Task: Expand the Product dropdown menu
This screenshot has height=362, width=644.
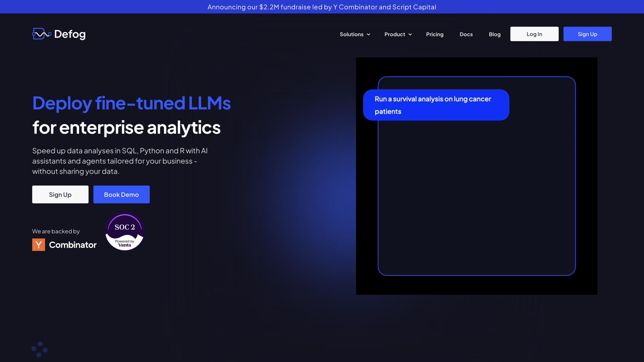Action: point(395,34)
